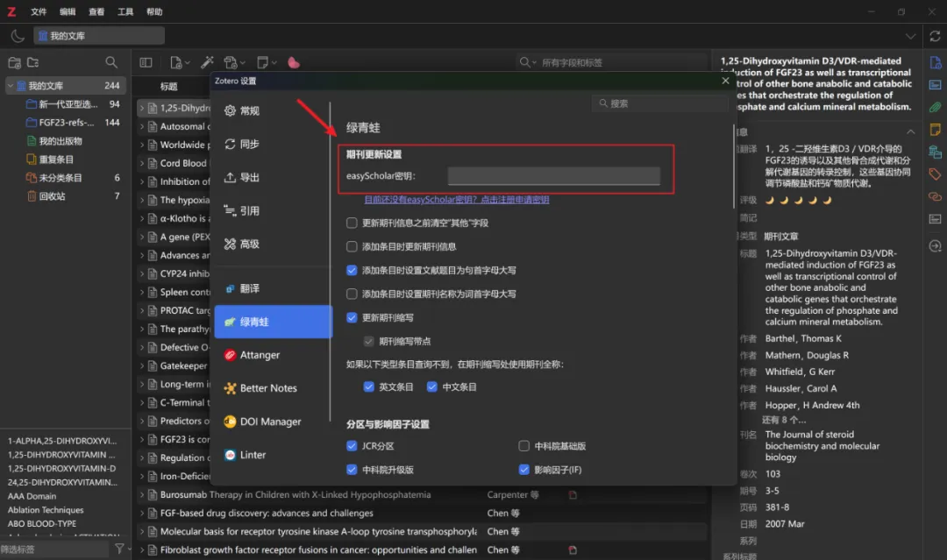Toggle 影响因子(IF) checkbox

[x=523, y=470]
